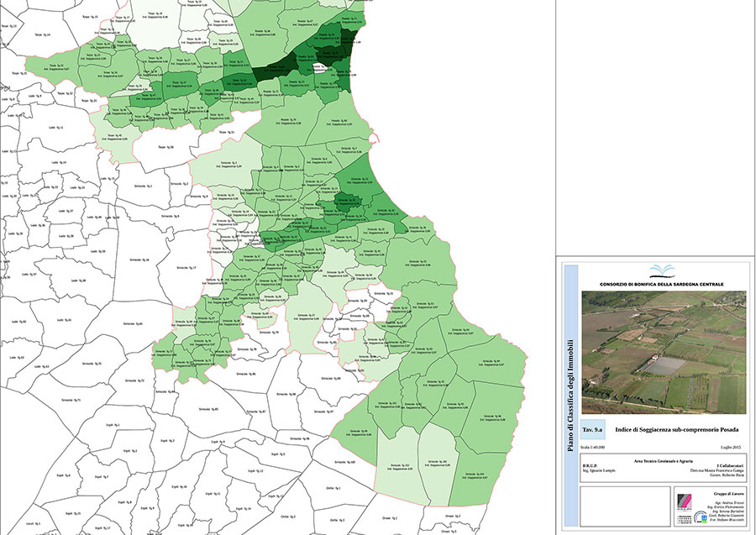
Task: Select map parcel 'Lode fg.14'
Action: click(x=59, y=162)
